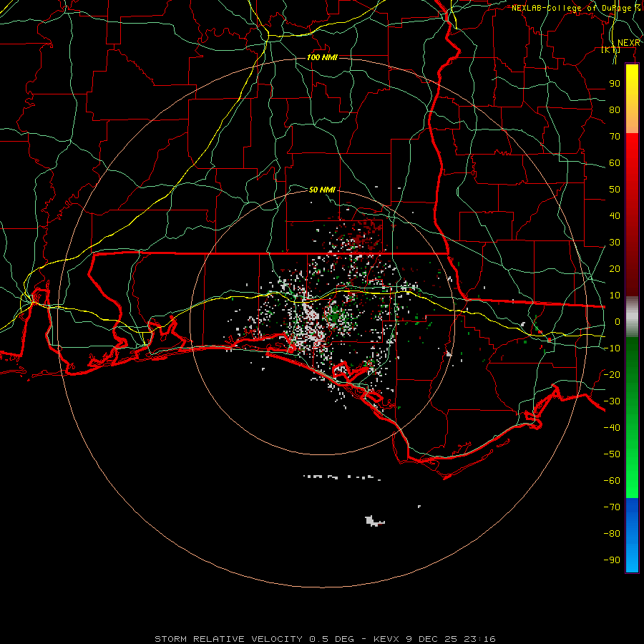Click the 50 value on the velocity scale
Image resolution: width=644 pixels, height=644 pixels.
[x=615, y=190]
